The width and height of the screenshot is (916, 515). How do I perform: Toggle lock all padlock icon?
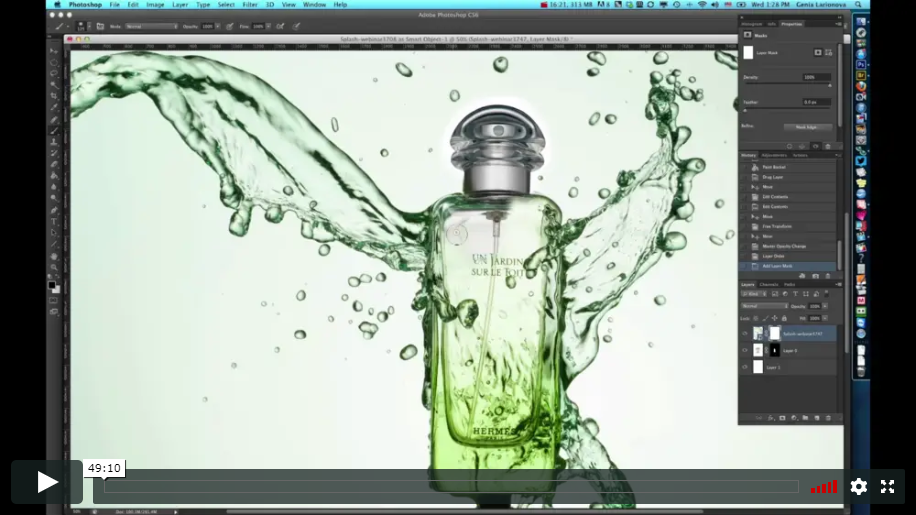[785, 318]
